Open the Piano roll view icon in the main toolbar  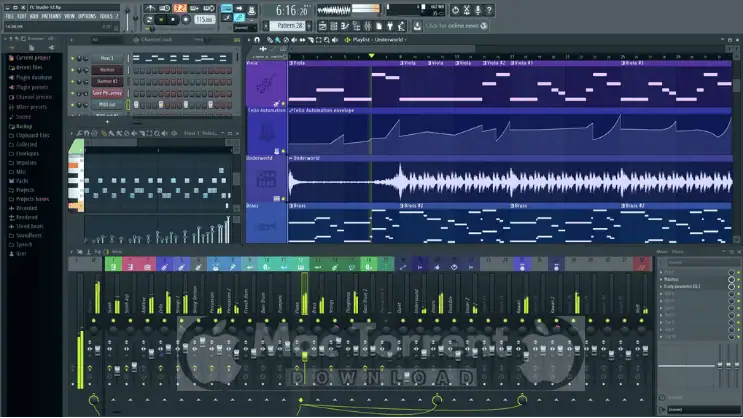tap(345, 26)
